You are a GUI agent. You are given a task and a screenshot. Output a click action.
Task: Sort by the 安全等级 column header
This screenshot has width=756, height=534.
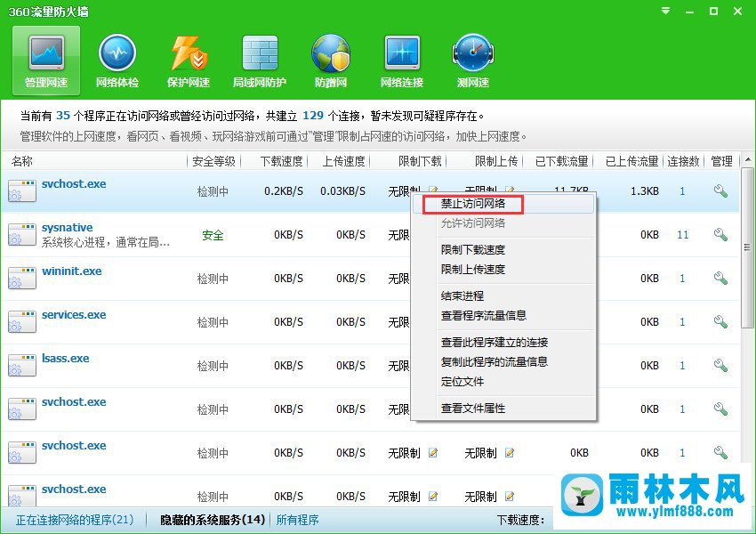click(213, 161)
